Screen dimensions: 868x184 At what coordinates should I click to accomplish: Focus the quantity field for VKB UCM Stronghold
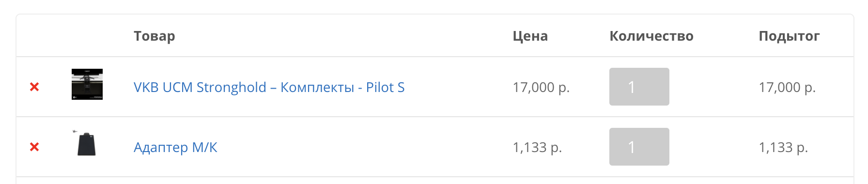(639, 87)
